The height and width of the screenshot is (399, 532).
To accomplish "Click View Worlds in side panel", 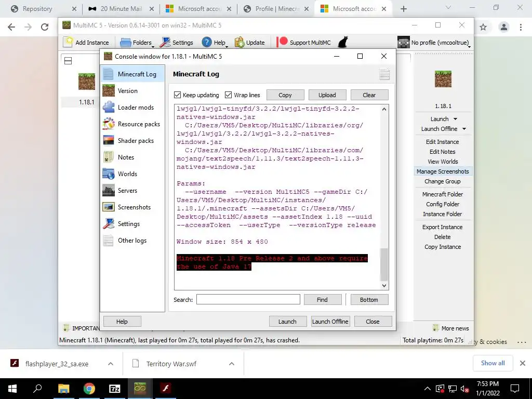I will click(443, 162).
